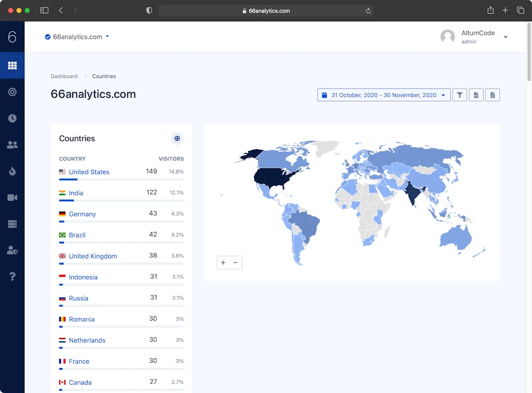
Task: Select Countries in the breadcrumb trail
Action: pyautogui.click(x=104, y=76)
